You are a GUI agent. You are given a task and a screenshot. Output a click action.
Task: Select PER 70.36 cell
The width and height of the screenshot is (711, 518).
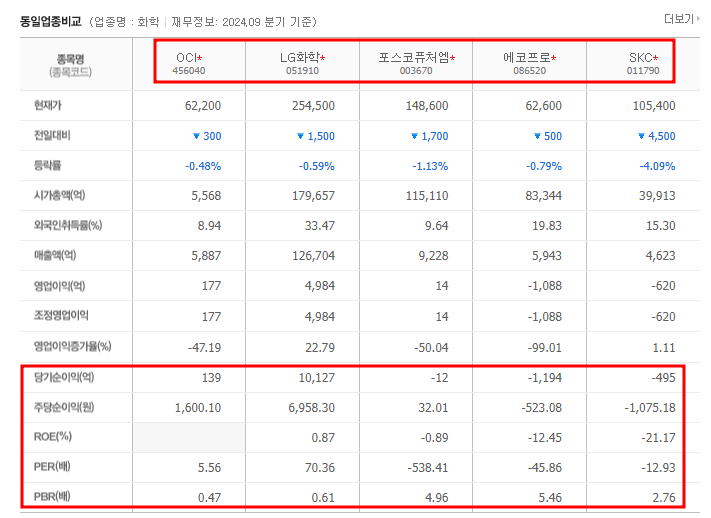[x=320, y=467]
